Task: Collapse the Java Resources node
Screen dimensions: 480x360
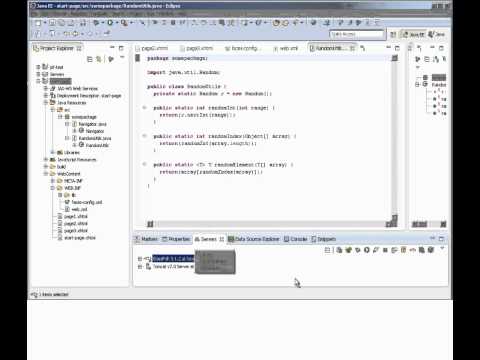Action: [x=45, y=102]
